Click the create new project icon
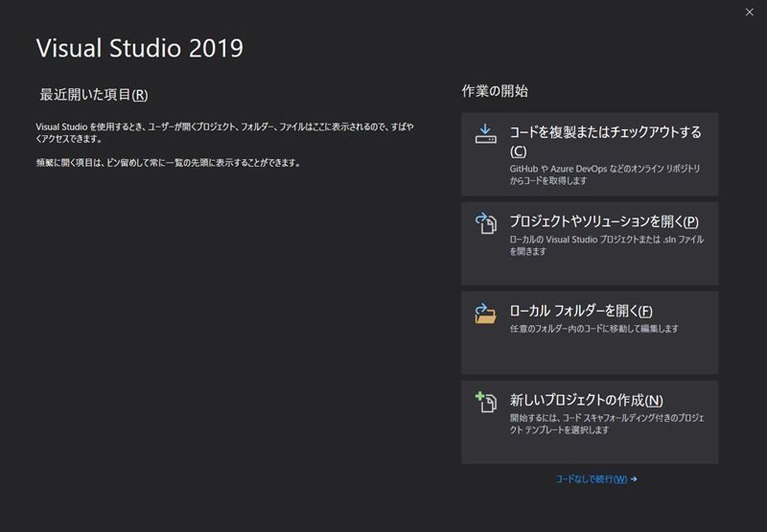Screen dimensions: 767x532 (x=486, y=403)
